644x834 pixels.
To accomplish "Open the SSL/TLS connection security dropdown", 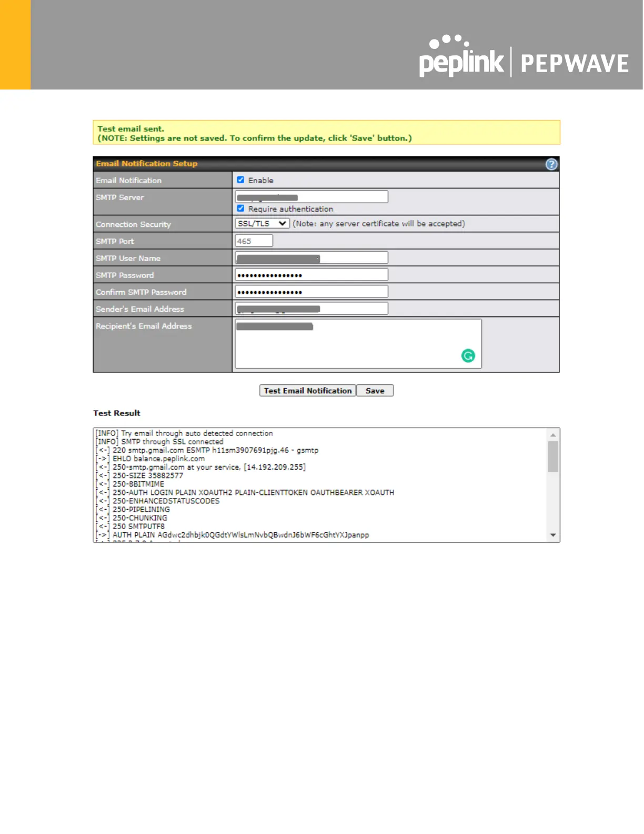I will point(262,224).
